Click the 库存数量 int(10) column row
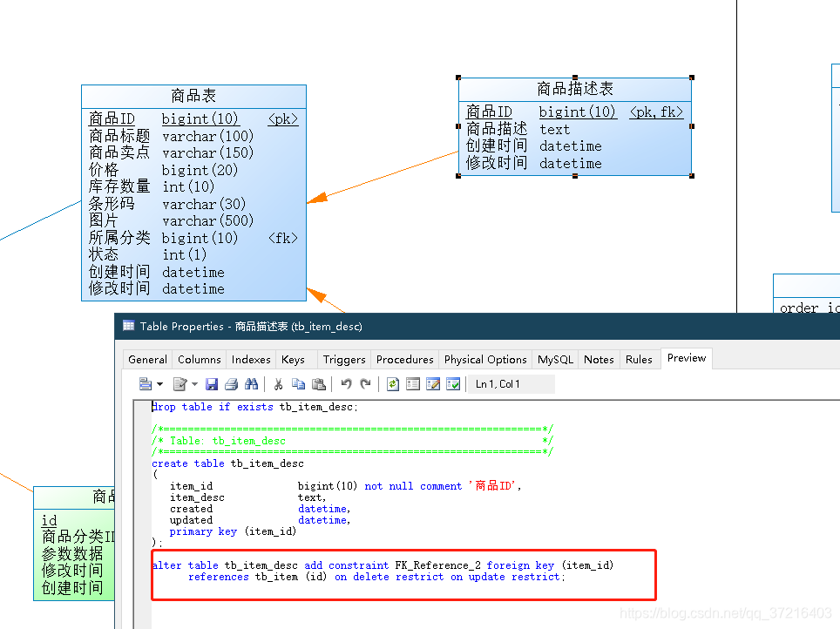The image size is (840, 629). pyautogui.click(x=152, y=186)
